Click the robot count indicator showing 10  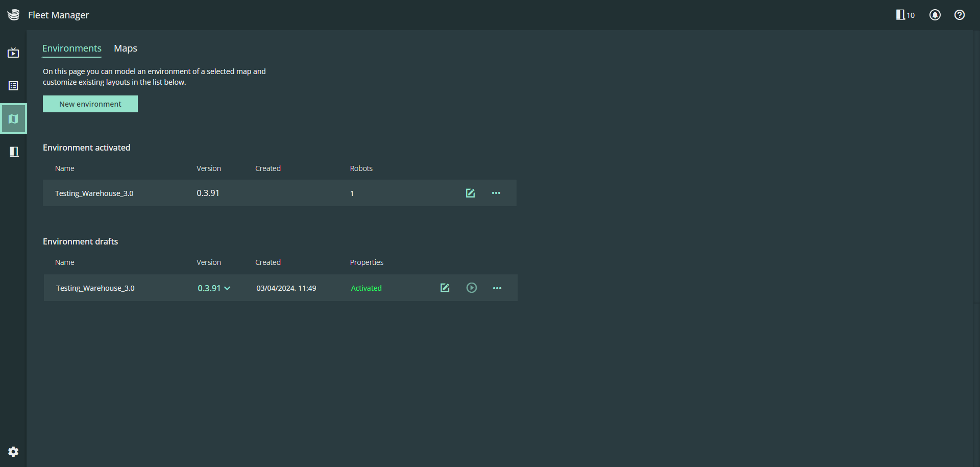[905, 15]
